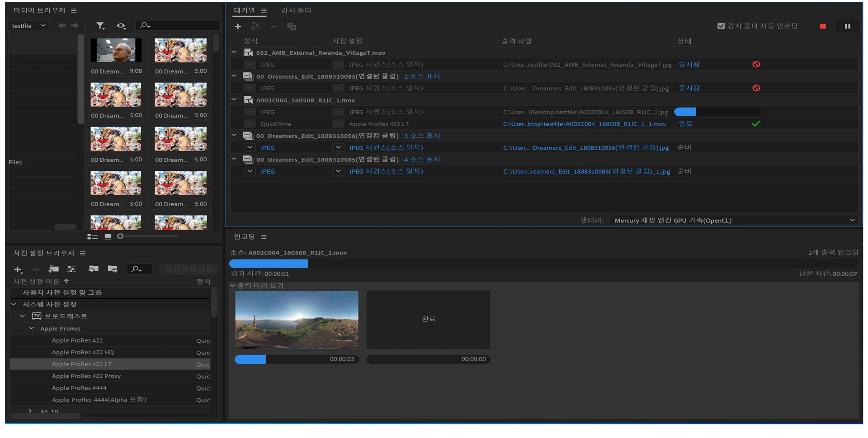The height and width of the screenshot is (438, 868).
Task: Switch to the 감시 폴더 tab
Action: 296,10
